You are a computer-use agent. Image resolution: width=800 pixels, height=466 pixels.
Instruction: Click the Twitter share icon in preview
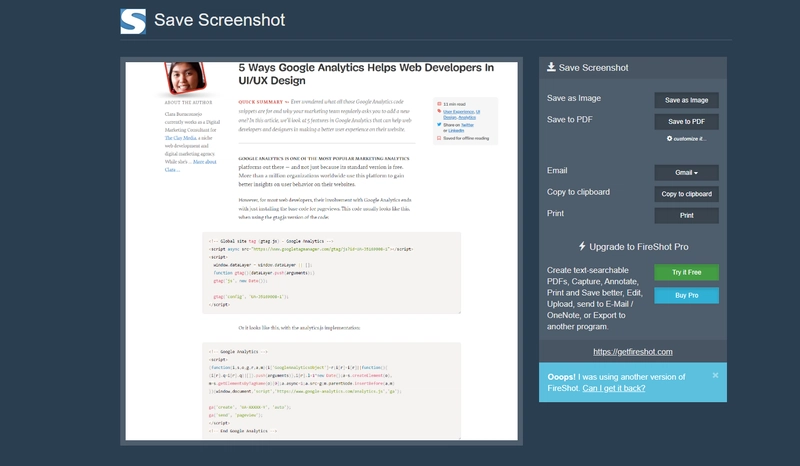pos(439,125)
